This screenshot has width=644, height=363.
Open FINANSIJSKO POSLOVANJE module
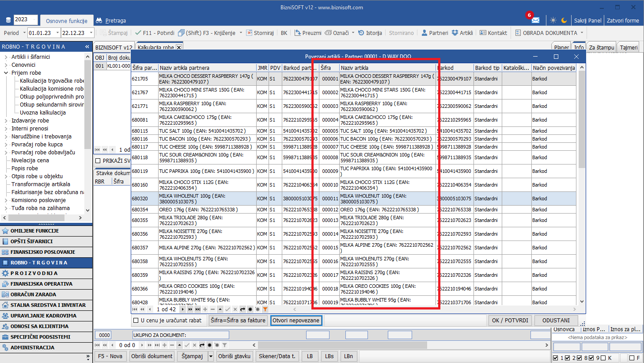pos(46,252)
